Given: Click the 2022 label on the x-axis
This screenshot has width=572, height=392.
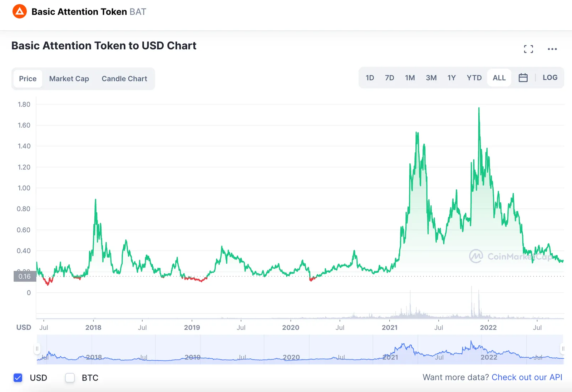Looking at the screenshot, I should tap(488, 327).
